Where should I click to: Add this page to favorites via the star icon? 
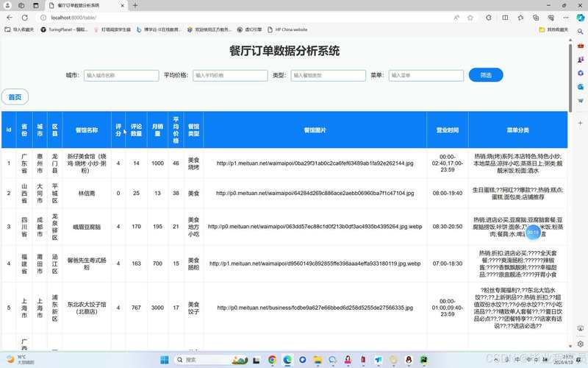point(471,17)
